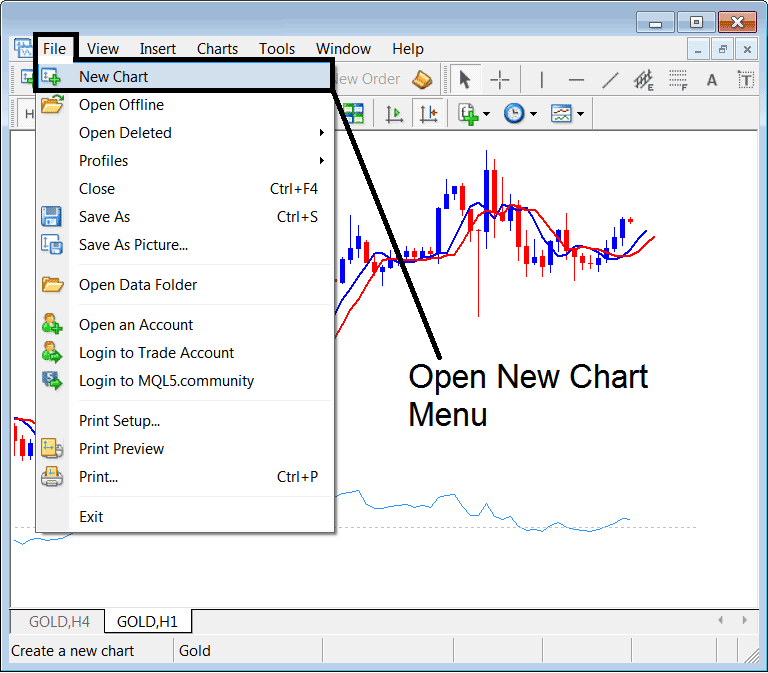Select the Text (A) tool
Image resolution: width=768 pixels, height=673 pixels.
click(x=712, y=79)
